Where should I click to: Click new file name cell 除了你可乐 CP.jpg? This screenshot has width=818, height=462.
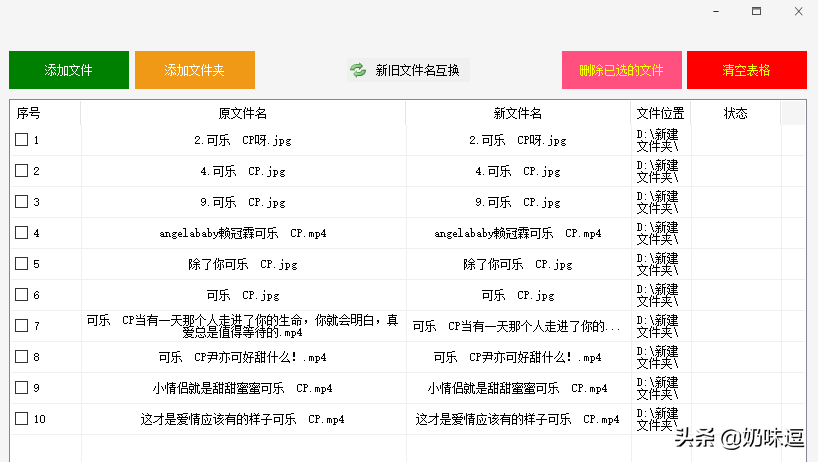[x=518, y=264]
